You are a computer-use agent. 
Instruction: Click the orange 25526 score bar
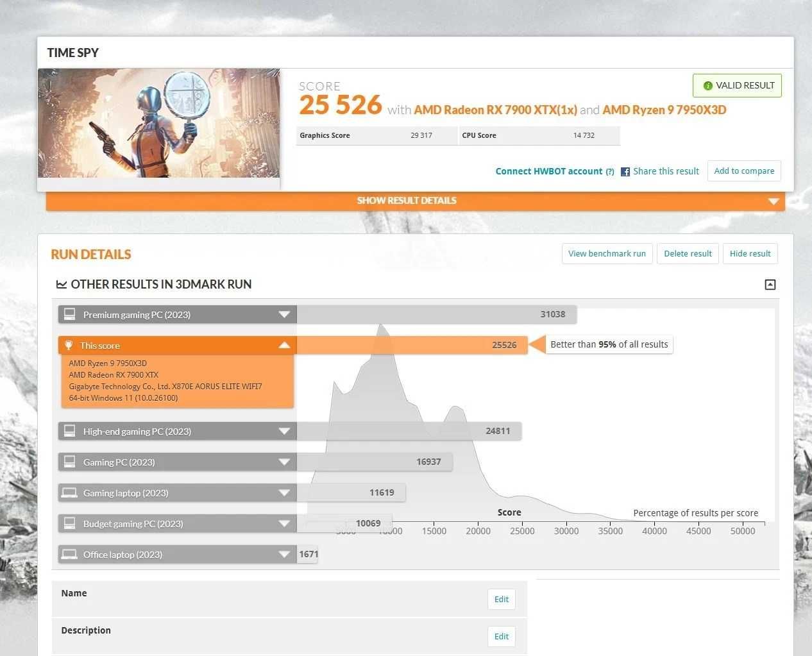pyautogui.click(x=412, y=345)
